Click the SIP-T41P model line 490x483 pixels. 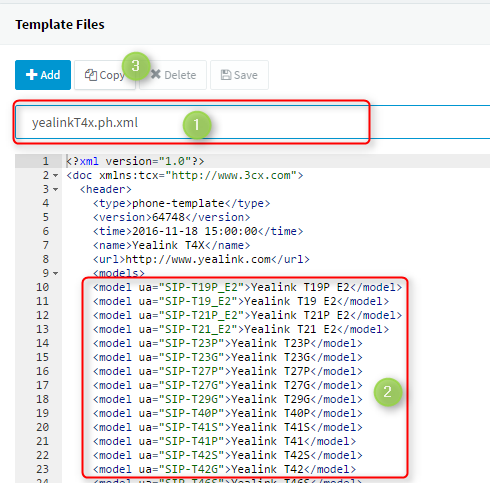tap(224, 441)
